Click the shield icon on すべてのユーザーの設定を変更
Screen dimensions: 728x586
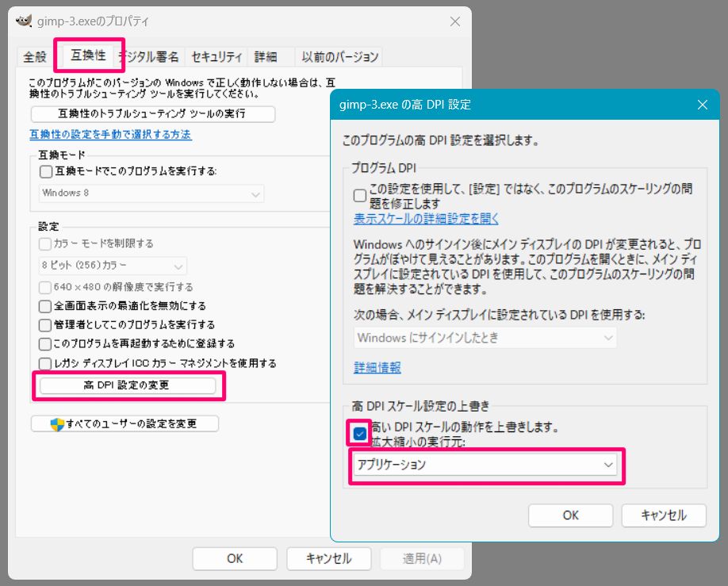pos(57,424)
